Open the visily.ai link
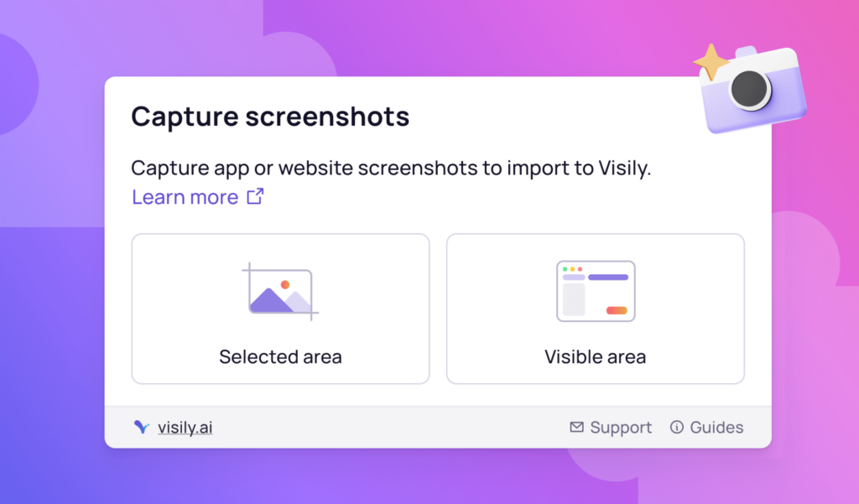This screenshot has height=504, width=859. (185, 427)
